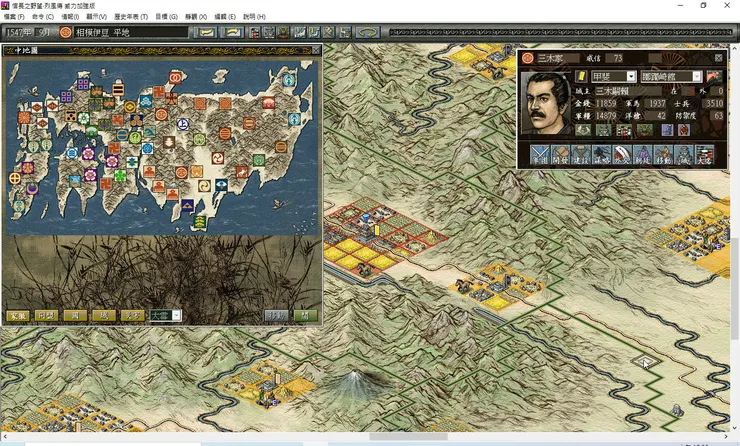Click the purple figure icon in clan panel
Screen dimensions: 740x446
pyautogui.click(x=667, y=130)
